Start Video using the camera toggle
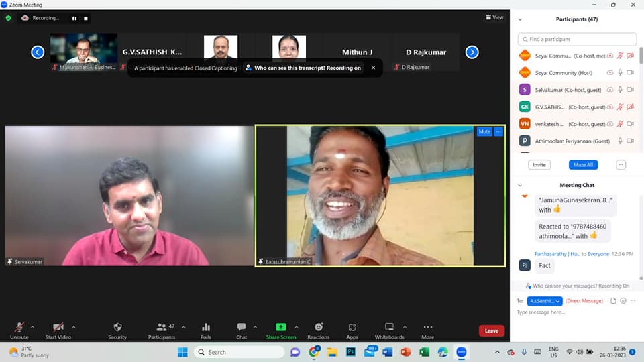 click(x=58, y=327)
